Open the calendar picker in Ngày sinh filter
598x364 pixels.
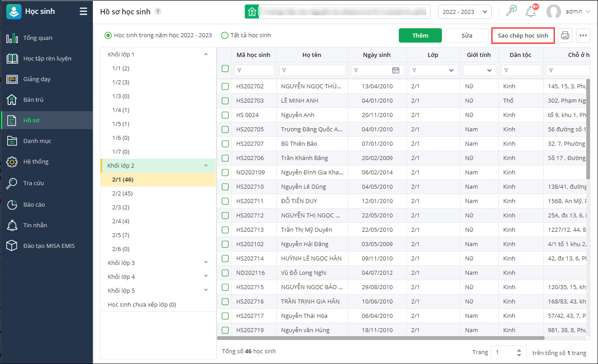pyautogui.click(x=395, y=70)
